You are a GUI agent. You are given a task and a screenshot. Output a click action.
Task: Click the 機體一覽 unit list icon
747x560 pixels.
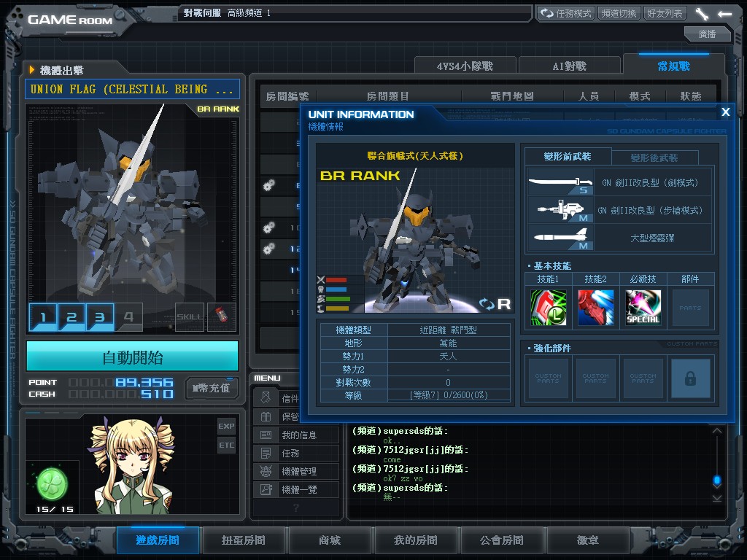pos(266,489)
